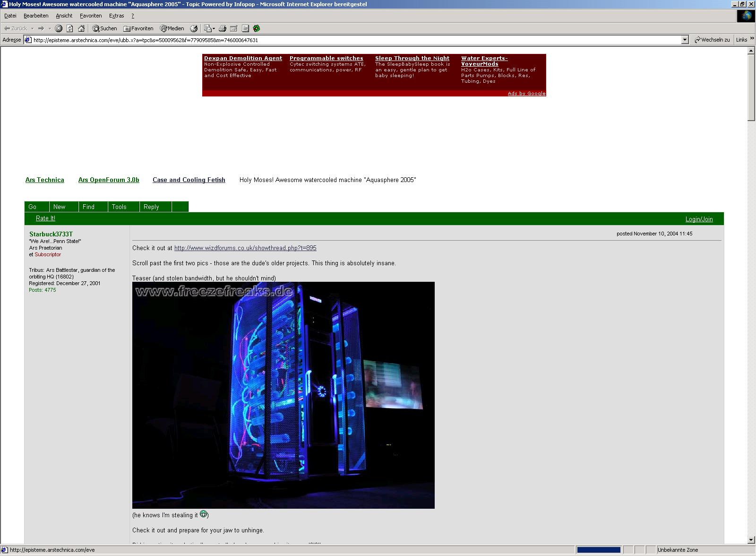Open the Medien toolbar panel
756x556 pixels.
tap(172, 28)
